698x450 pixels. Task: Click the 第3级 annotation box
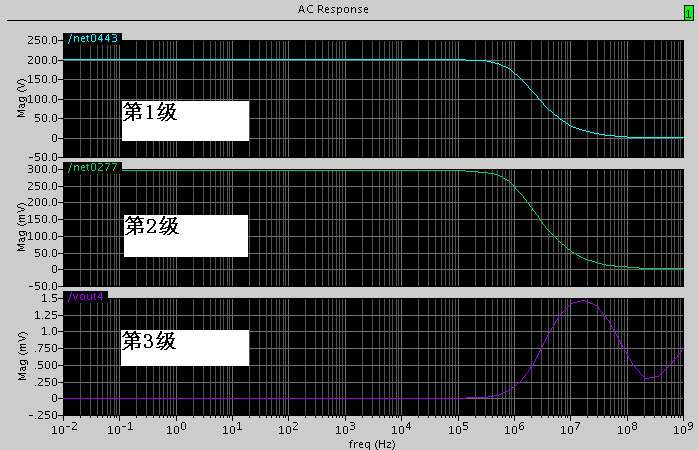tap(185, 348)
